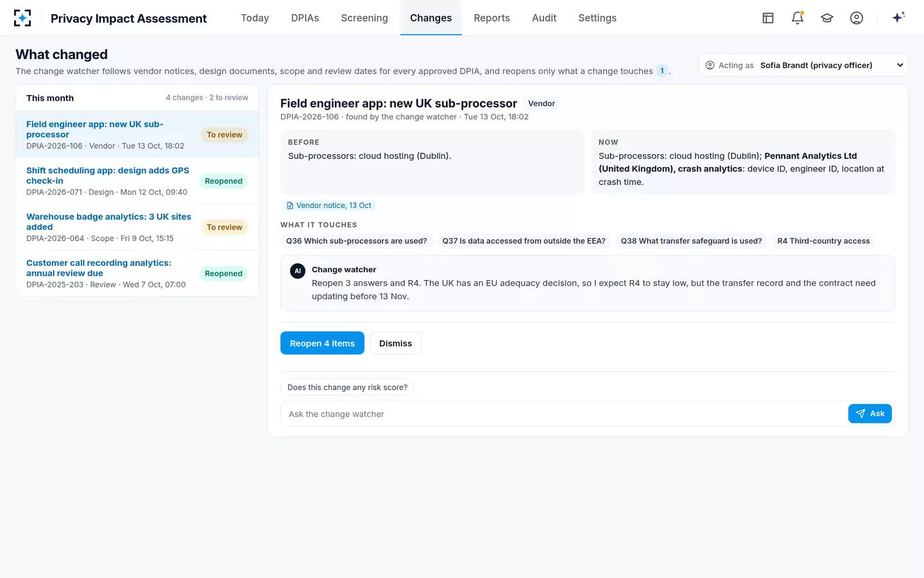Click the Q38 transfer safeguard chip
Screen dimensions: 924x578
tap(691, 241)
